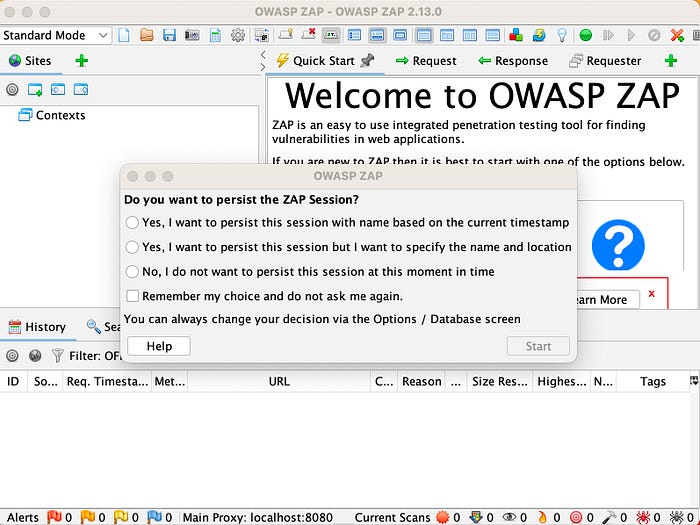Open the Response tab
Screen dimensions: 700x525
513,60
